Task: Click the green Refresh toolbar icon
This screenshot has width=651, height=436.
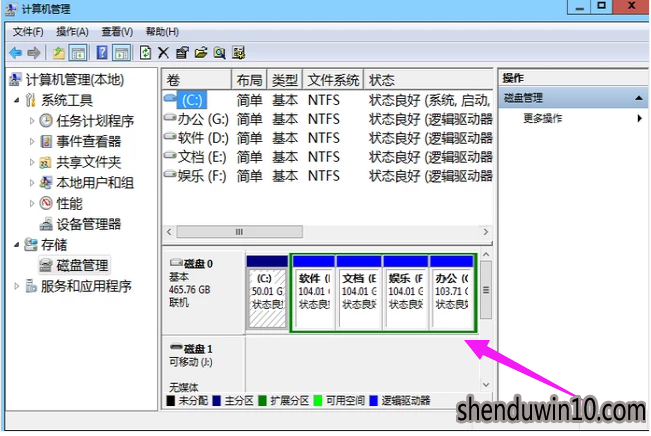Action: coord(145,53)
